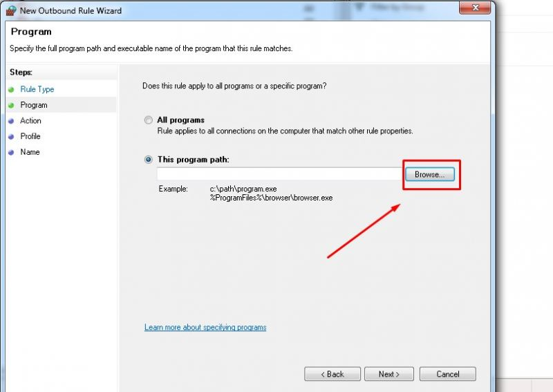Click the green bullet beside Rule Type
The width and height of the screenshot is (553, 392).
click(x=11, y=89)
